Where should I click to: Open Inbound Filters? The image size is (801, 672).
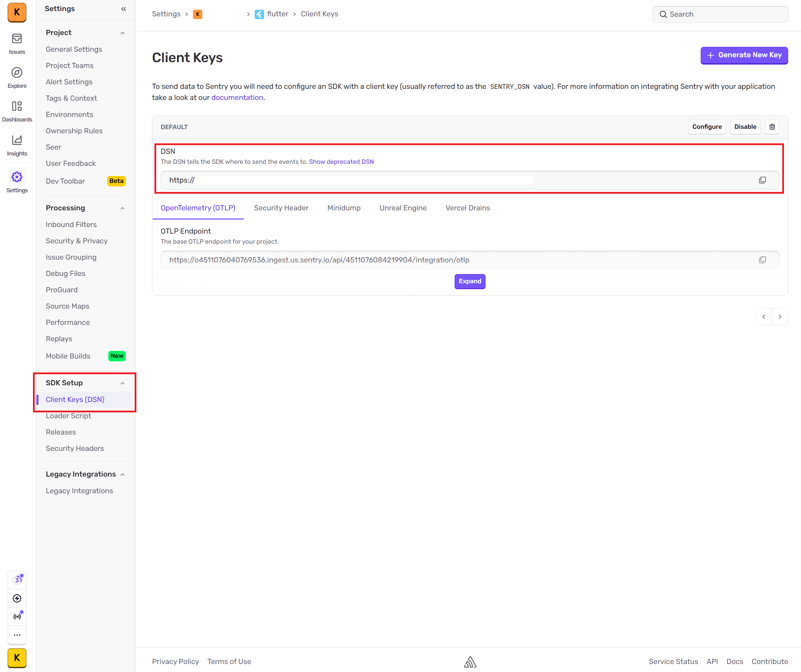71,225
